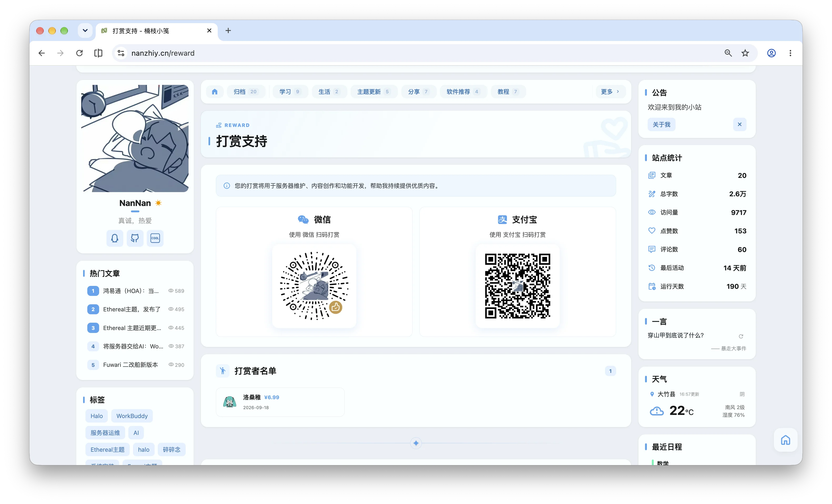Screen dimensions: 832x504
Task: Open article 鸿易通（HOA）
Action: [x=135, y=291]
